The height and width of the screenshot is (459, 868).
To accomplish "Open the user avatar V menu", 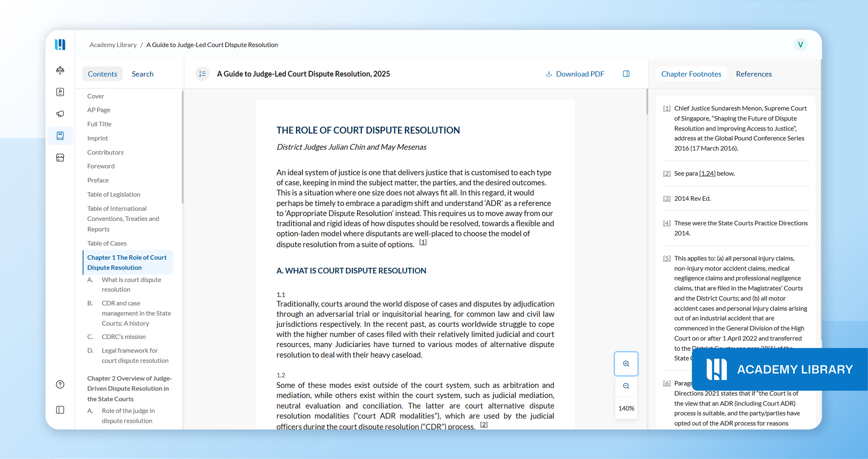I will pos(801,44).
